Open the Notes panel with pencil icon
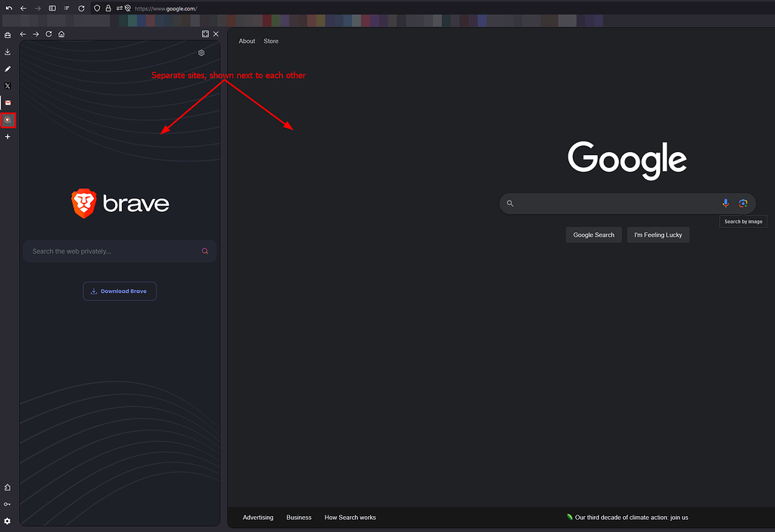This screenshot has width=775, height=532. click(x=8, y=69)
